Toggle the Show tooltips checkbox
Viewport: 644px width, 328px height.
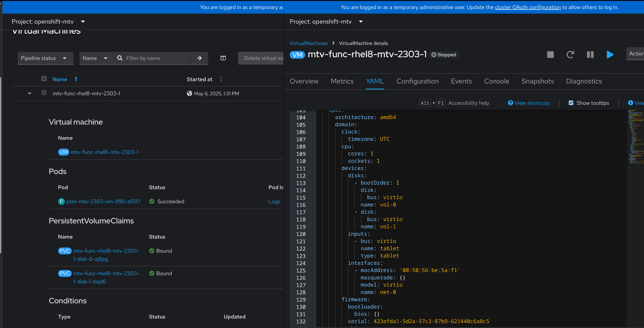tap(571, 103)
